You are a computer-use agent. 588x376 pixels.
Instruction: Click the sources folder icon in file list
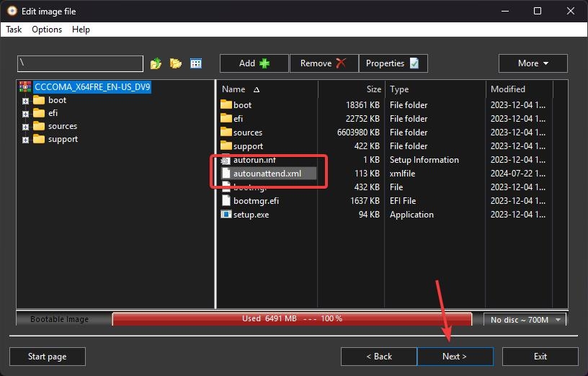pyautogui.click(x=226, y=132)
